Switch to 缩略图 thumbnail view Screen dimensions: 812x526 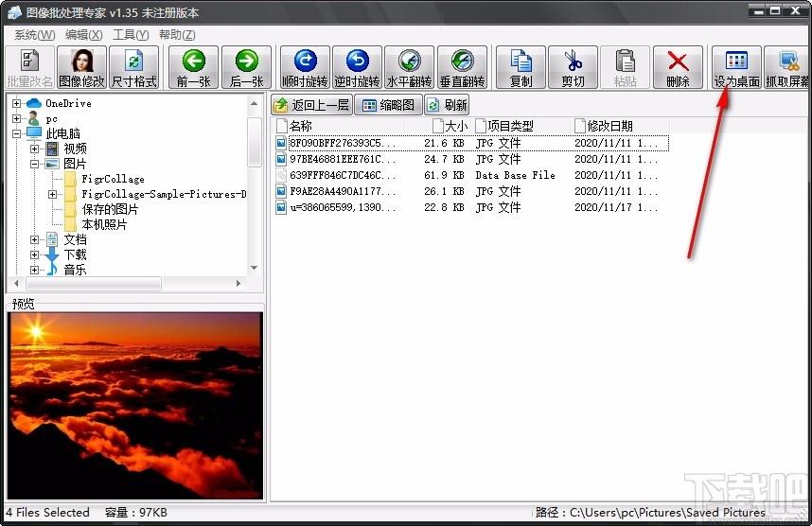click(389, 105)
